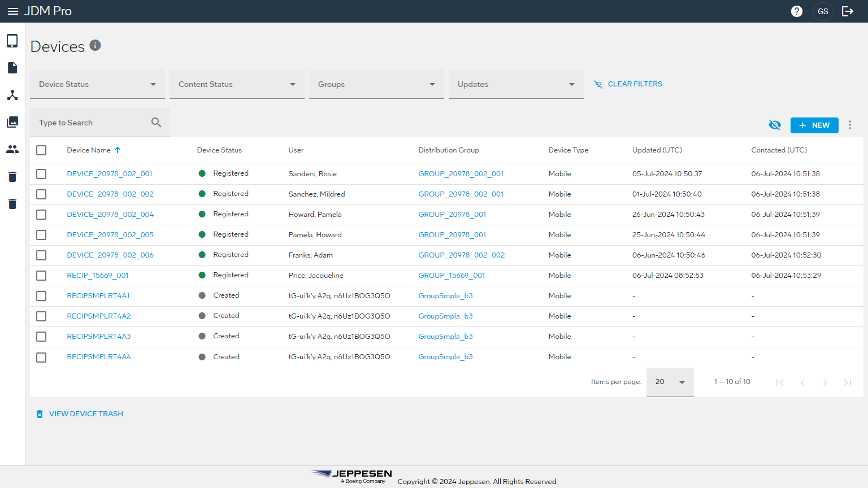The width and height of the screenshot is (868, 488).
Task: Open VIEW DEVICE TRASH link
Action: click(80, 414)
